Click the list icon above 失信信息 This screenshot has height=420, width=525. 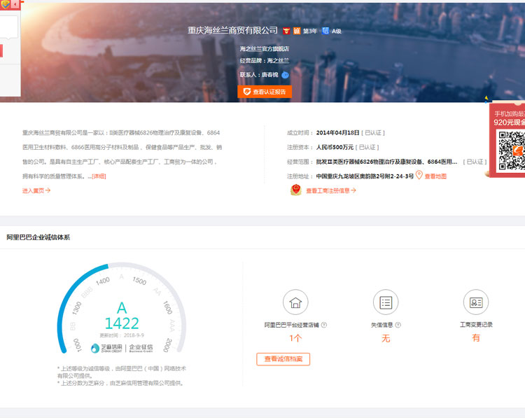[386, 302]
